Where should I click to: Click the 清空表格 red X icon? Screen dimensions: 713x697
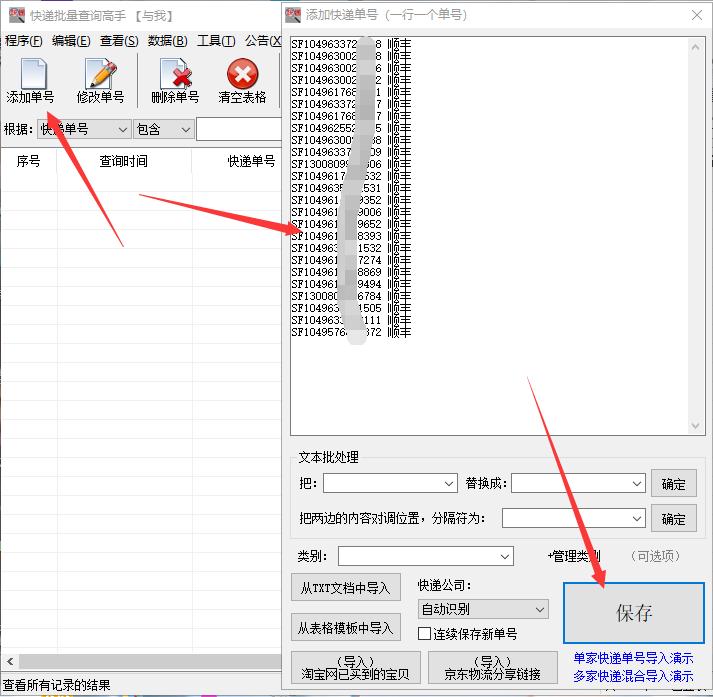242,81
